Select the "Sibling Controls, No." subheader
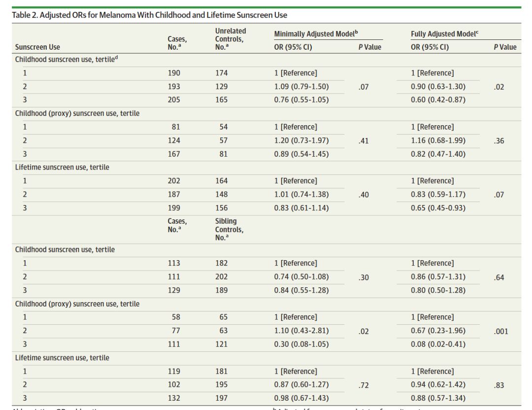Viewport: 532px width, 410px height. (x=229, y=230)
